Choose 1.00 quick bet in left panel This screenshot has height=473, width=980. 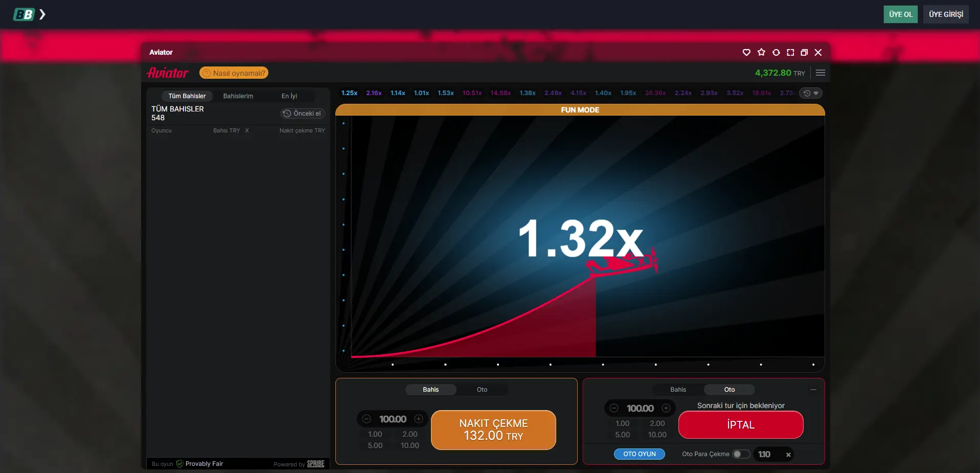click(x=375, y=434)
